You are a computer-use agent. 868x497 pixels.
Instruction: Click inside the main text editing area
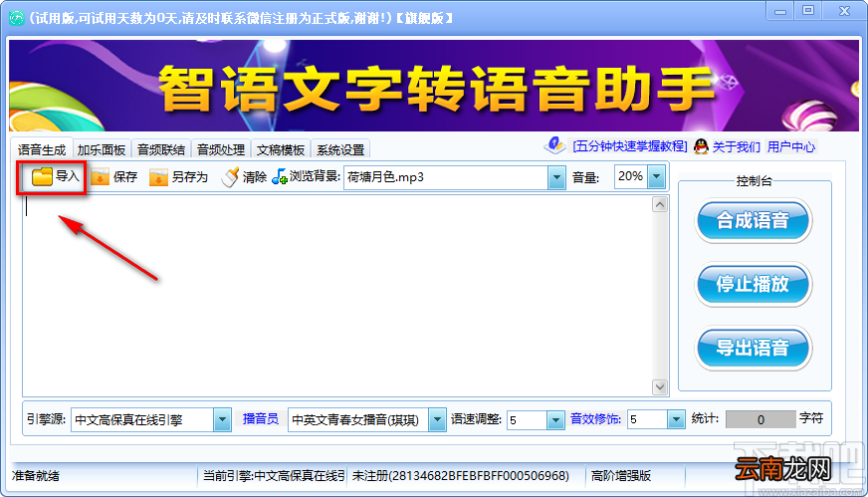pos(337,296)
